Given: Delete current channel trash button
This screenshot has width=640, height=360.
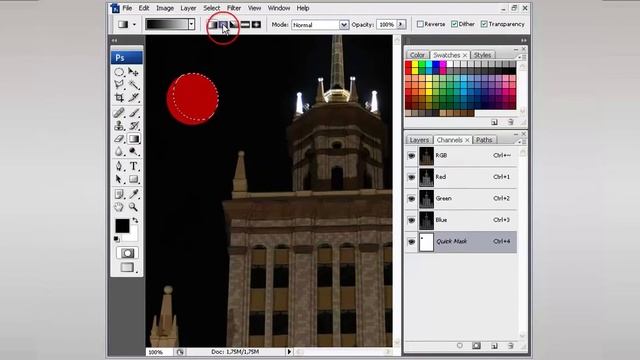Looking at the screenshot, I should click(511, 346).
